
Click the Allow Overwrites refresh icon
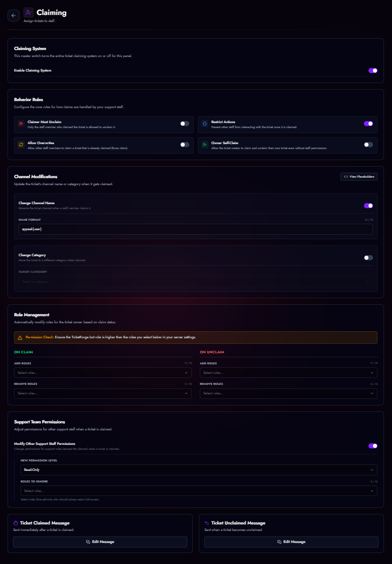(21, 145)
